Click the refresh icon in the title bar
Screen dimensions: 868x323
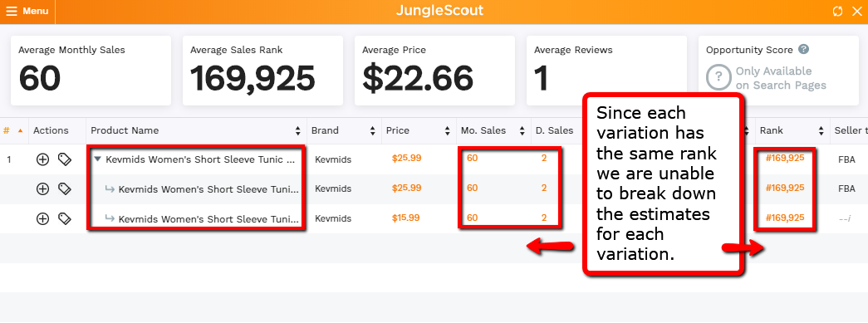837,11
